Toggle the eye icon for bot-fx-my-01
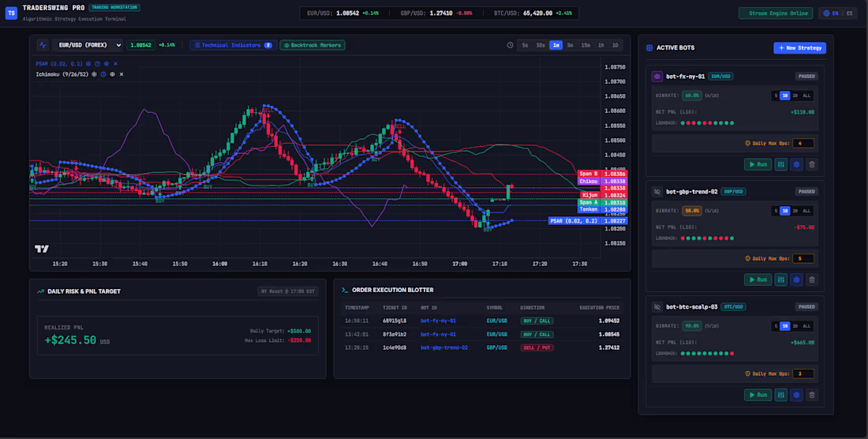The height and width of the screenshot is (439, 868). coord(657,77)
